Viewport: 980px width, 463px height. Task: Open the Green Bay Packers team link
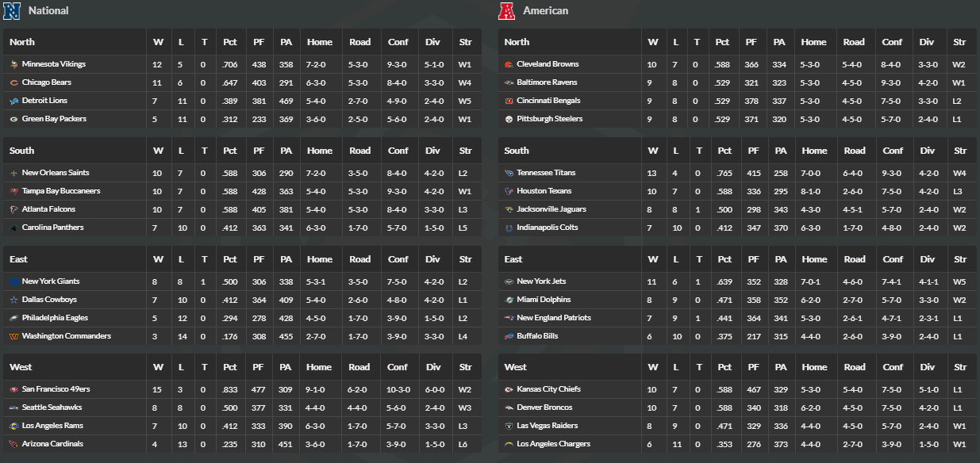coord(54,119)
